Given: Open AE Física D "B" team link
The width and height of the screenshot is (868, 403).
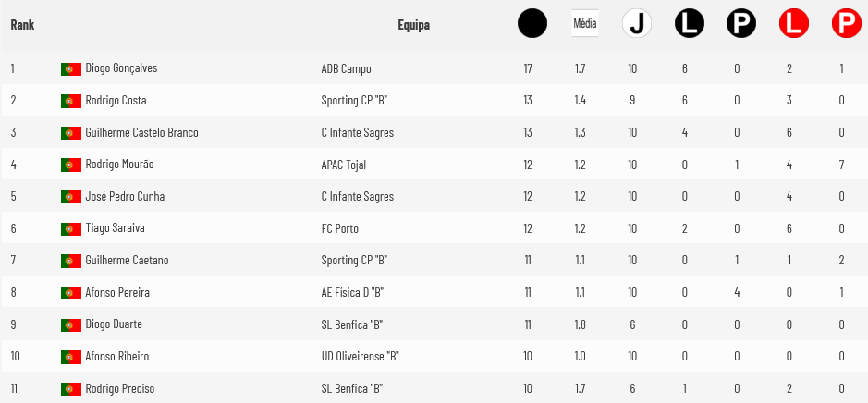Looking at the screenshot, I should 352,292.
